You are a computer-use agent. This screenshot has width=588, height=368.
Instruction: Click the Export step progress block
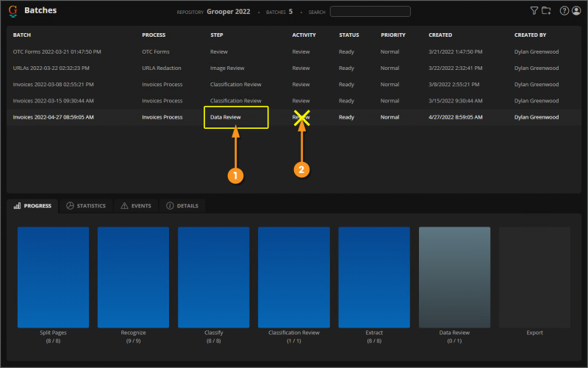pyautogui.click(x=535, y=277)
